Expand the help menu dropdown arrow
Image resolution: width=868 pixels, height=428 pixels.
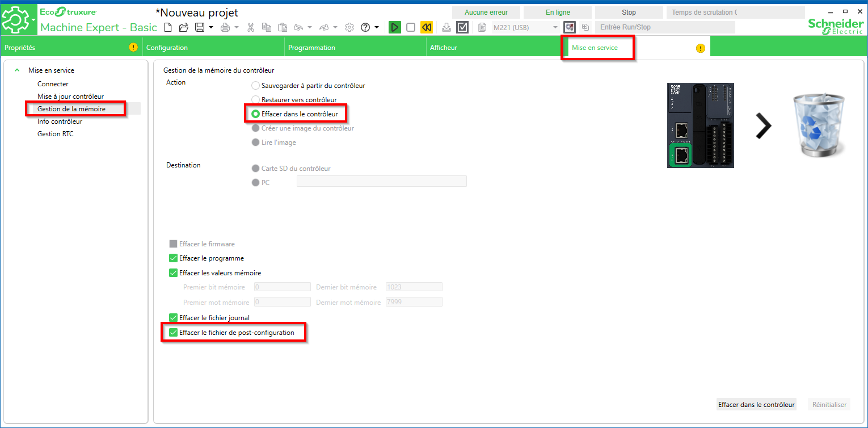377,27
